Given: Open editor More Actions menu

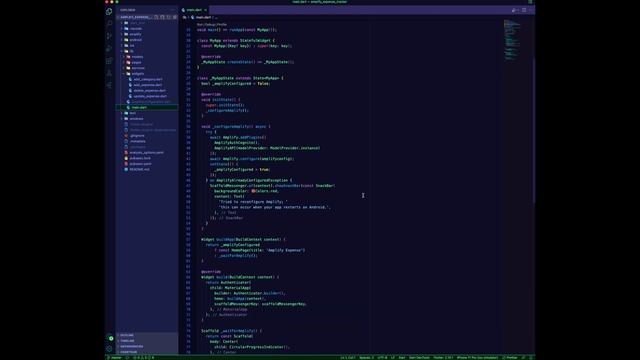Looking at the screenshot, I should pos(531,10).
